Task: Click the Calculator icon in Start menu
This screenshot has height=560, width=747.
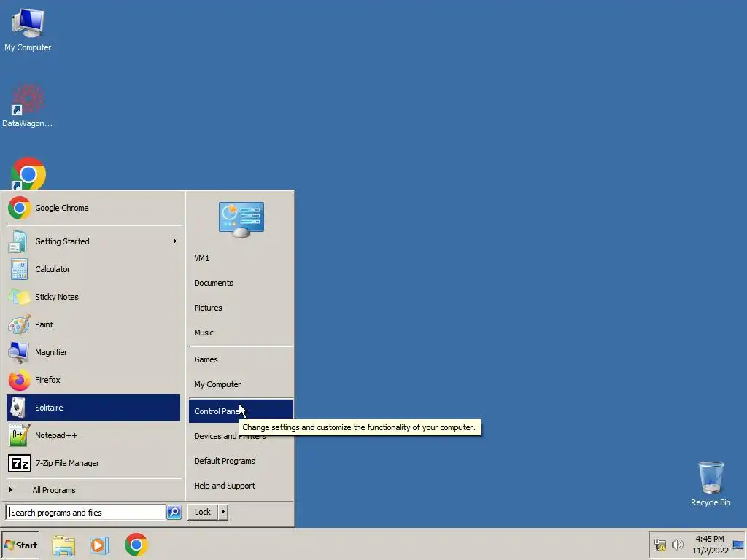Action: tap(19, 269)
